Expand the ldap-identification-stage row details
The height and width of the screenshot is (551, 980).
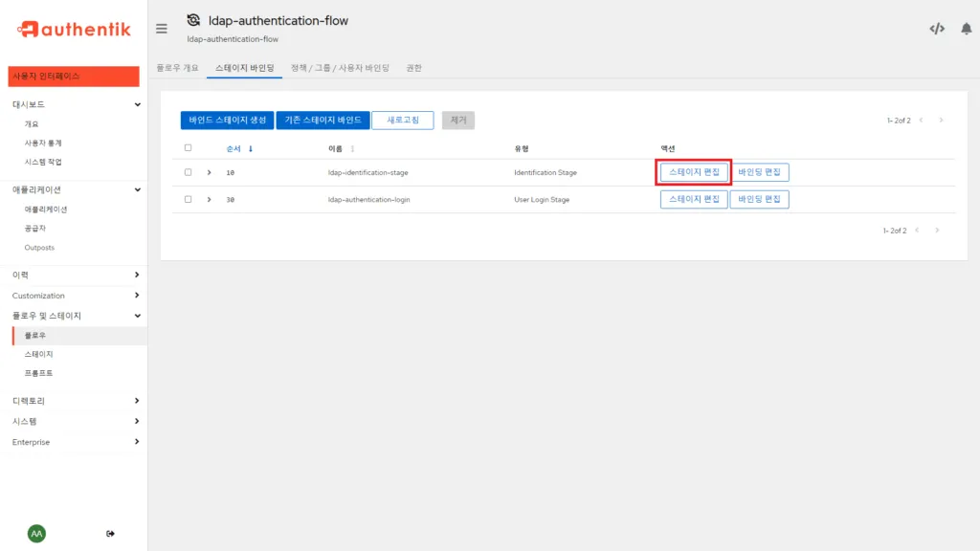(x=208, y=173)
